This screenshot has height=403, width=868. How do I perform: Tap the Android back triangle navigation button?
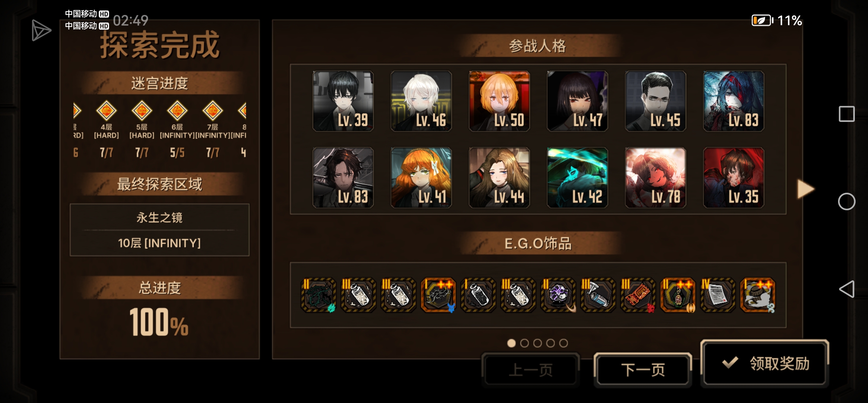[846, 289]
